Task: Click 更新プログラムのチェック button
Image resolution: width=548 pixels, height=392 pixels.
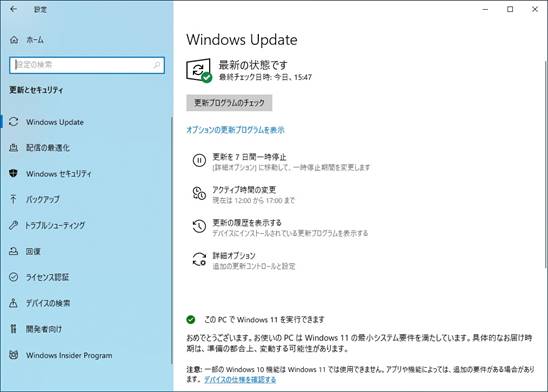Action: tap(229, 103)
